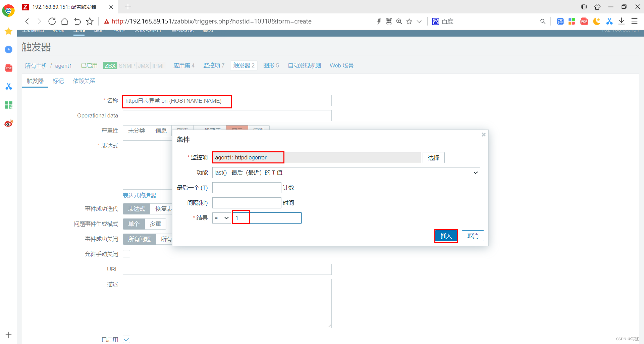This screenshot has width=644, height=344.
Task: Click the browser forward arrow
Action: coord(39,21)
